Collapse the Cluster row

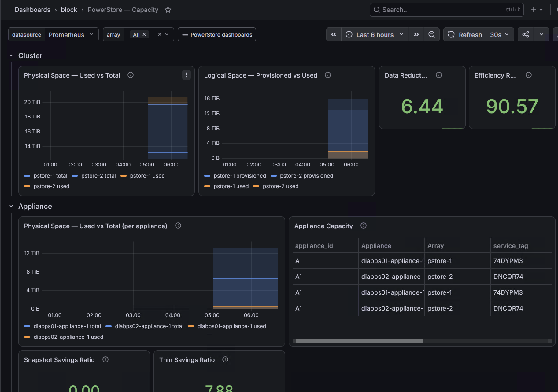point(11,56)
